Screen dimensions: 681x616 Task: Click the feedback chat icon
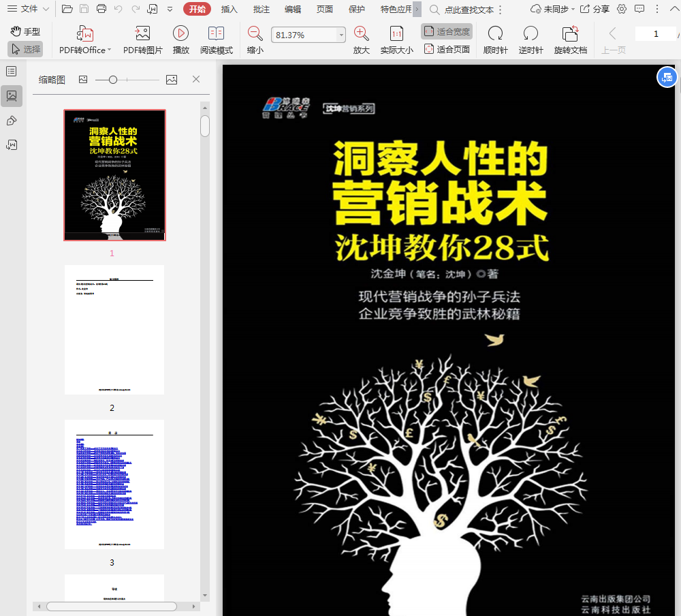point(639,9)
